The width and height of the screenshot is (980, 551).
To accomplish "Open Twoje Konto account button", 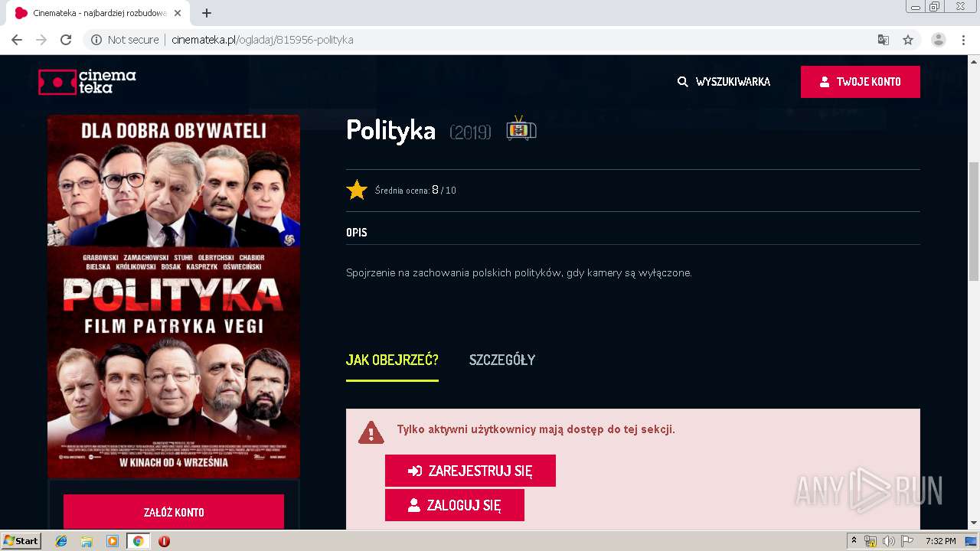I will click(861, 82).
